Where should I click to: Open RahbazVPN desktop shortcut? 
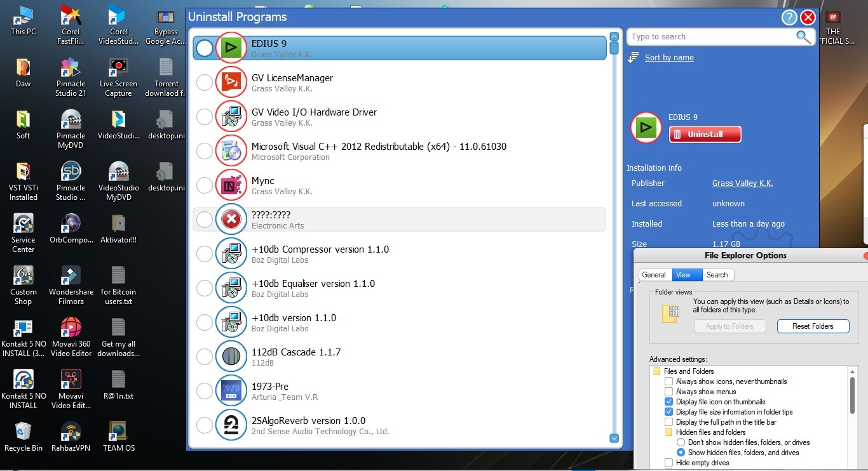(71, 437)
